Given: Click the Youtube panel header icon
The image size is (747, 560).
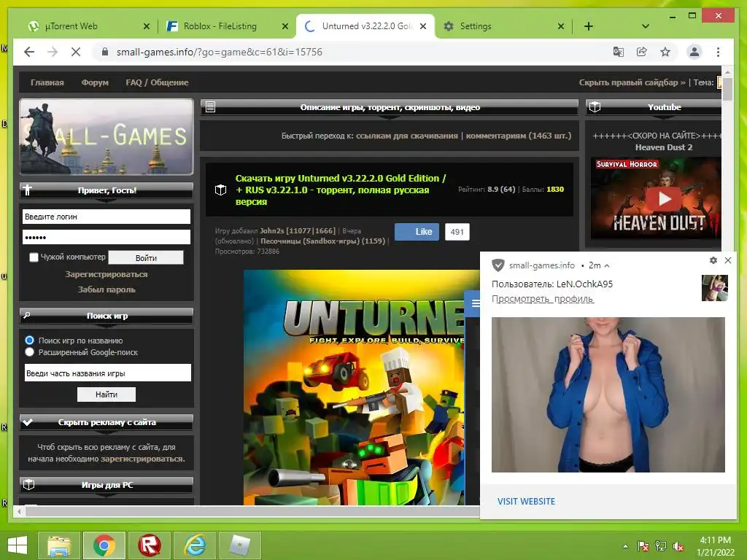Looking at the screenshot, I should [x=595, y=107].
